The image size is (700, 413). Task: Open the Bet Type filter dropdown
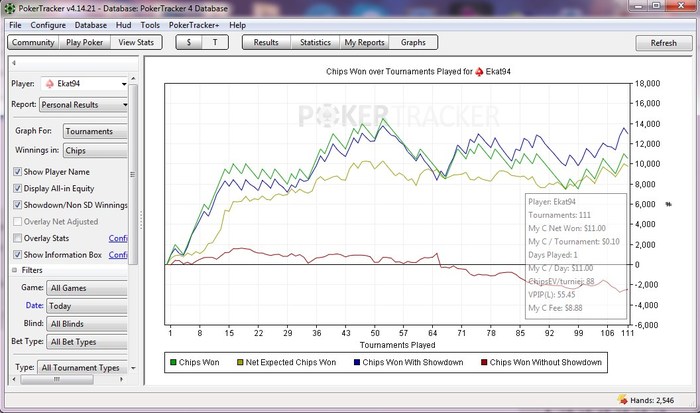(x=87, y=342)
